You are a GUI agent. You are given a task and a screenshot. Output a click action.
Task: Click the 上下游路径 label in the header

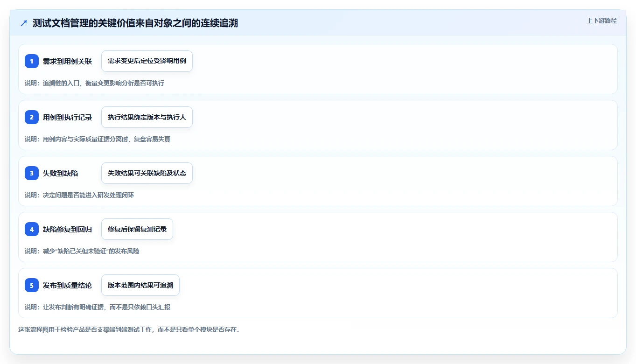click(601, 21)
